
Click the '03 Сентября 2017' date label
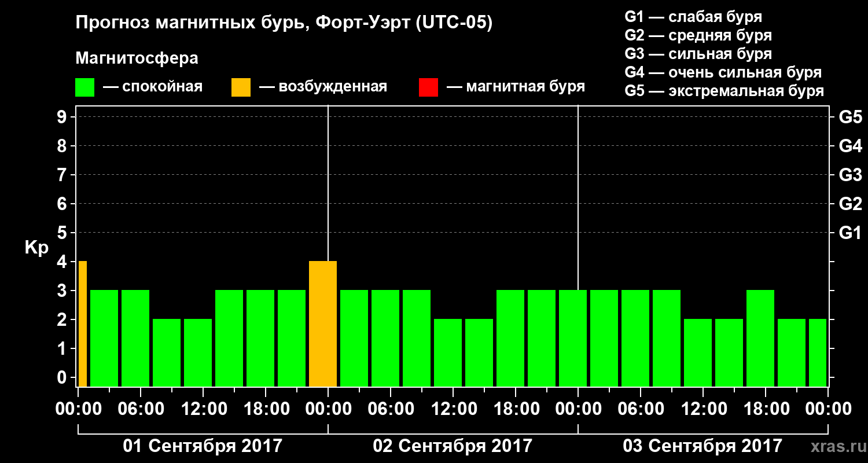pyautogui.click(x=703, y=446)
